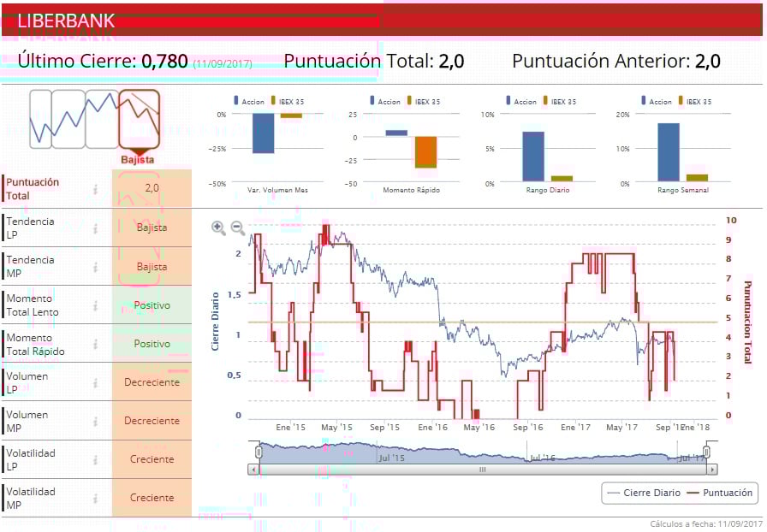Viewport: 767px width, 532px height.
Task: Click the Puntuación Total value 2,0 cell
Action: pos(152,188)
